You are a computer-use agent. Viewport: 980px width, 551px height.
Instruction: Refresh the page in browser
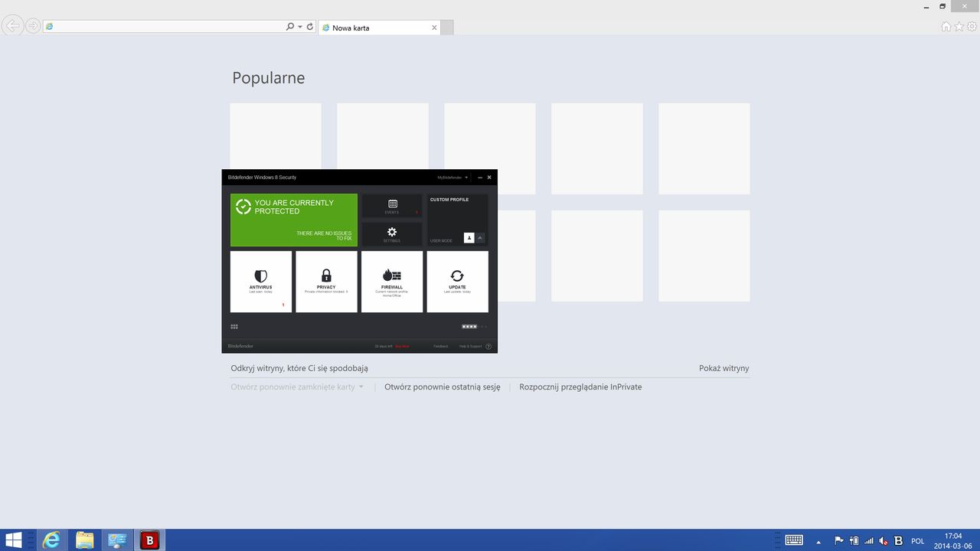point(310,26)
